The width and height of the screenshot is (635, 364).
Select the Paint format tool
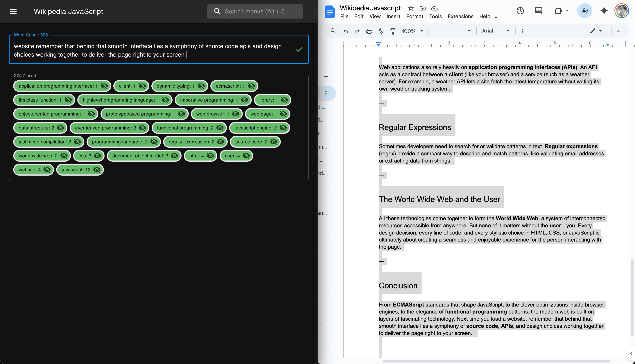tap(392, 31)
